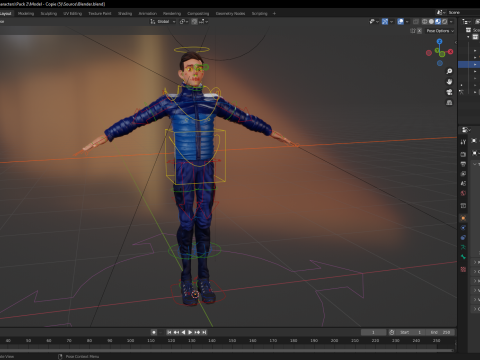This screenshot has width=480, height=360.
Task: Collapse the viewport sidebar arrow
Action: click(x=455, y=42)
